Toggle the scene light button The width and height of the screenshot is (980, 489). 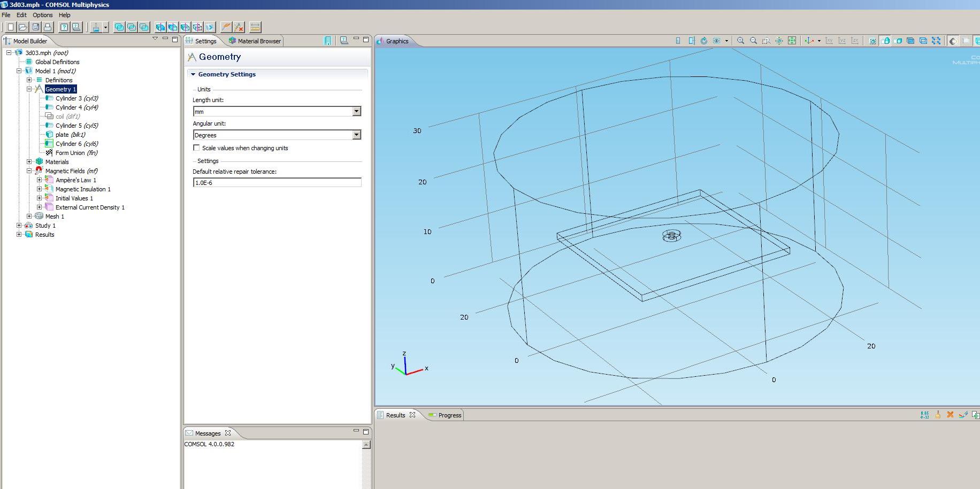click(x=953, y=41)
